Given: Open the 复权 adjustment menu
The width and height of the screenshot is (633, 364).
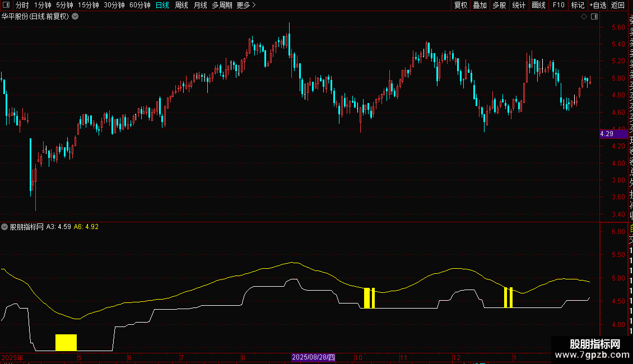Looking at the screenshot, I should coord(460,5).
